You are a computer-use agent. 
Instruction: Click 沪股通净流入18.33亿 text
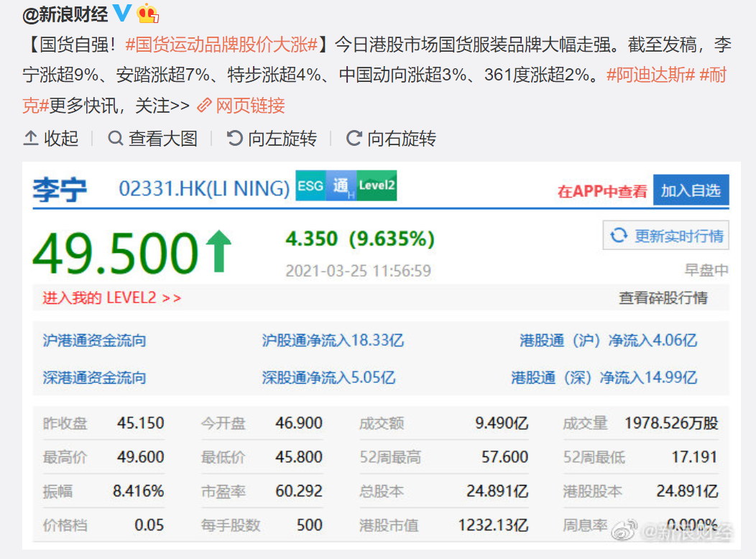point(333,341)
